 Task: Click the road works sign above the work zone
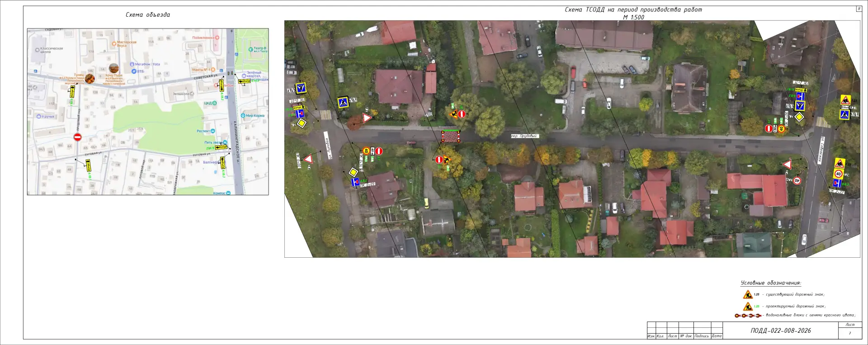453,114
